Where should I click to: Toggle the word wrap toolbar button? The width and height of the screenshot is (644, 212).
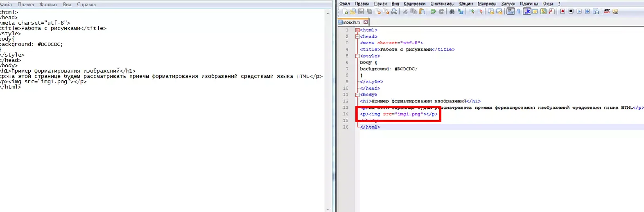[x=510, y=11]
